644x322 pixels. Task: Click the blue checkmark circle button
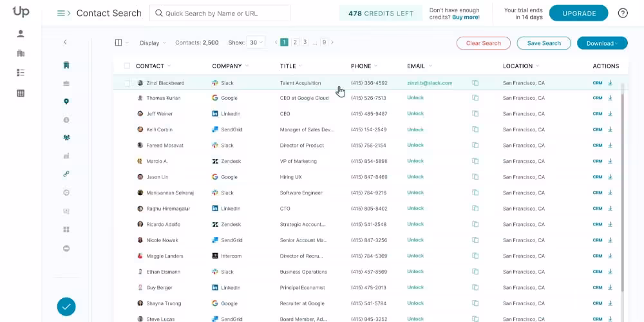(x=66, y=307)
